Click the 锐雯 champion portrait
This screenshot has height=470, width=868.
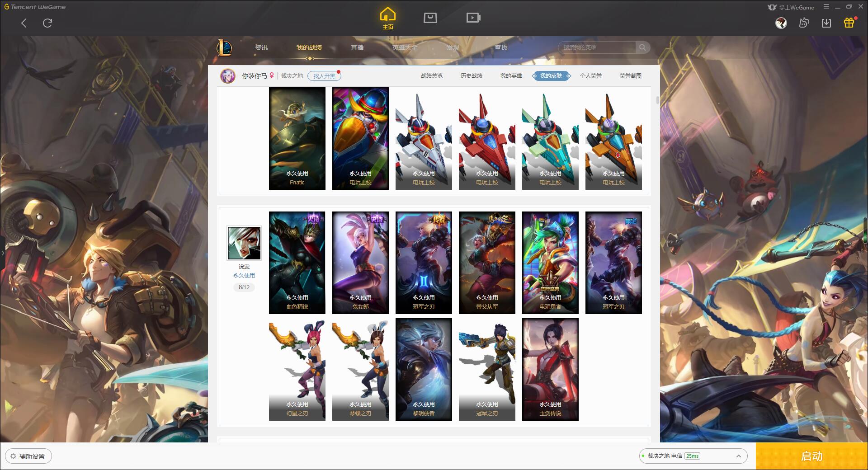pos(244,243)
